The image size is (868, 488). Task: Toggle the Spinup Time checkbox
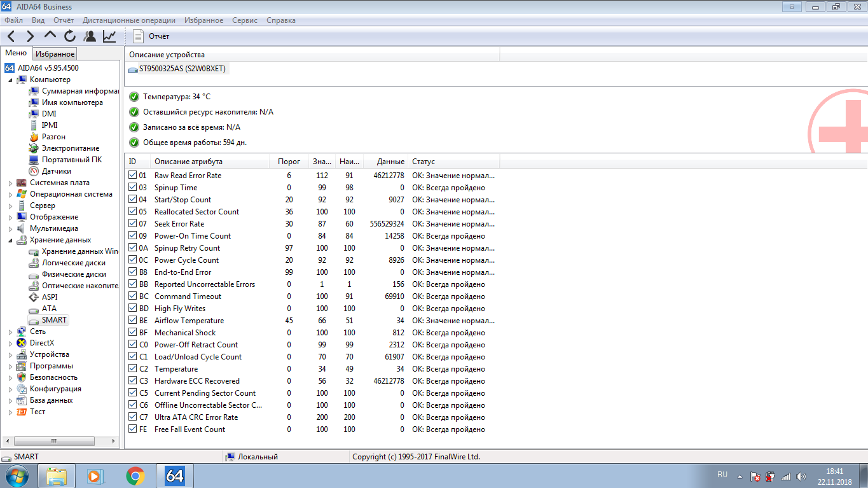(132, 188)
